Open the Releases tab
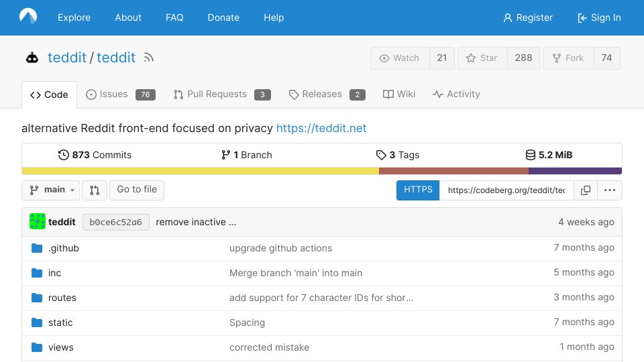The width and height of the screenshot is (644, 362). tap(327, 95)
